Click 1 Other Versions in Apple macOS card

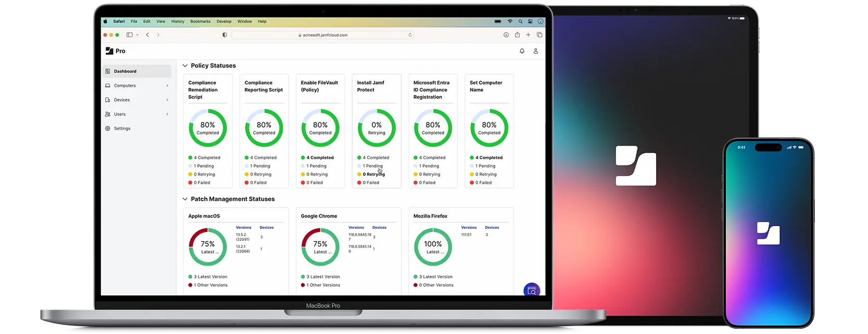click(208, 285)
